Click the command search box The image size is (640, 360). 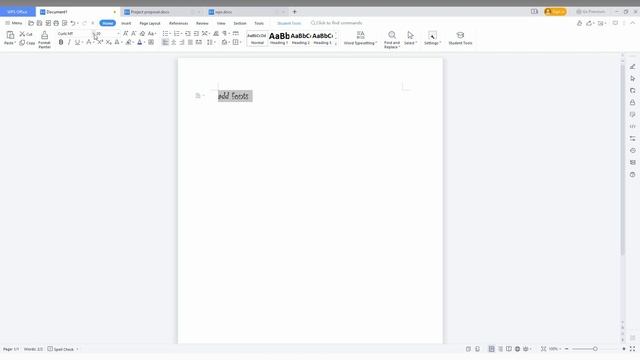click(x=336, y=23)
